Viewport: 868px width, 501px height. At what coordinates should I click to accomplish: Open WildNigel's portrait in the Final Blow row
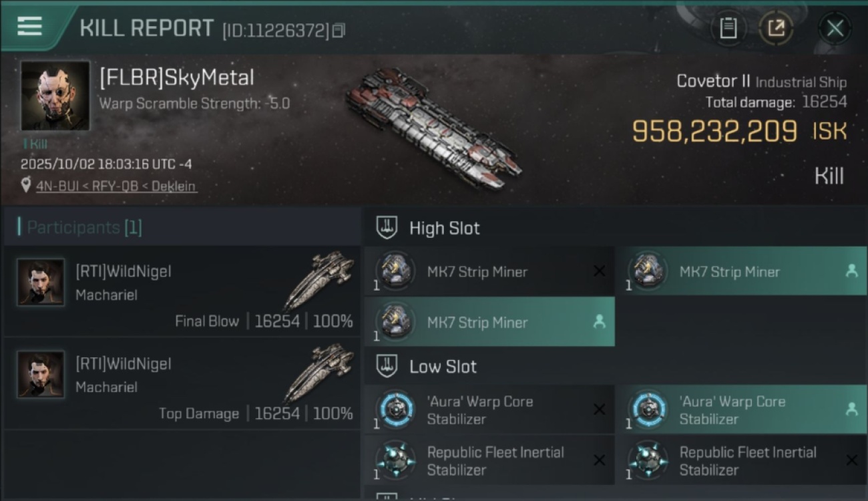41,283
